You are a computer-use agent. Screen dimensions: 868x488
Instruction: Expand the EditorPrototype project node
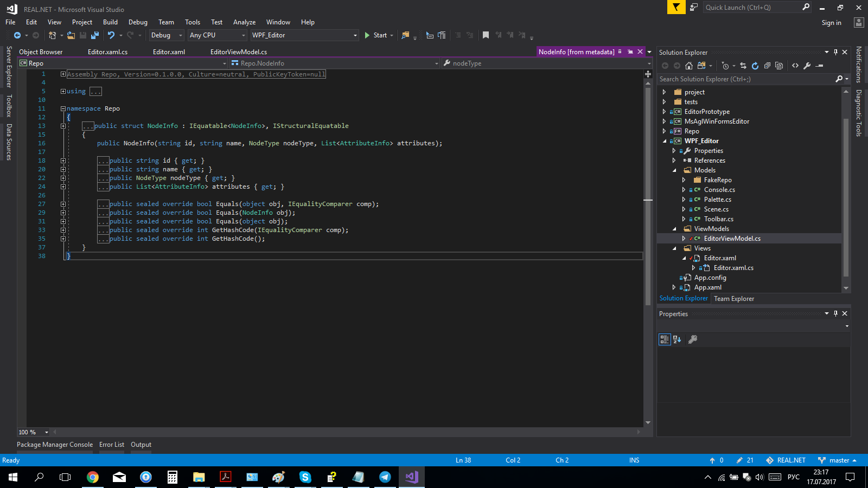click(664, 112)
